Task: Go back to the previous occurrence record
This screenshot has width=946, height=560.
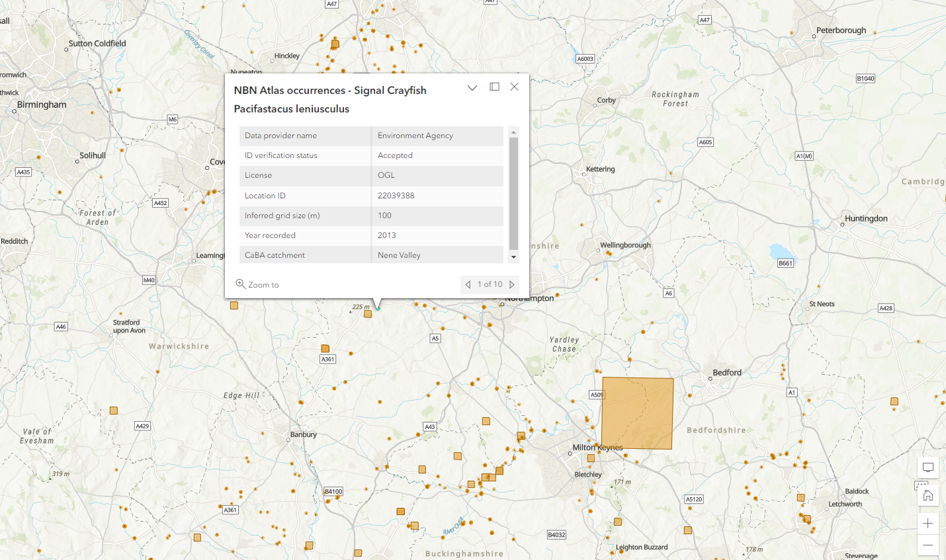Action: 468,284
